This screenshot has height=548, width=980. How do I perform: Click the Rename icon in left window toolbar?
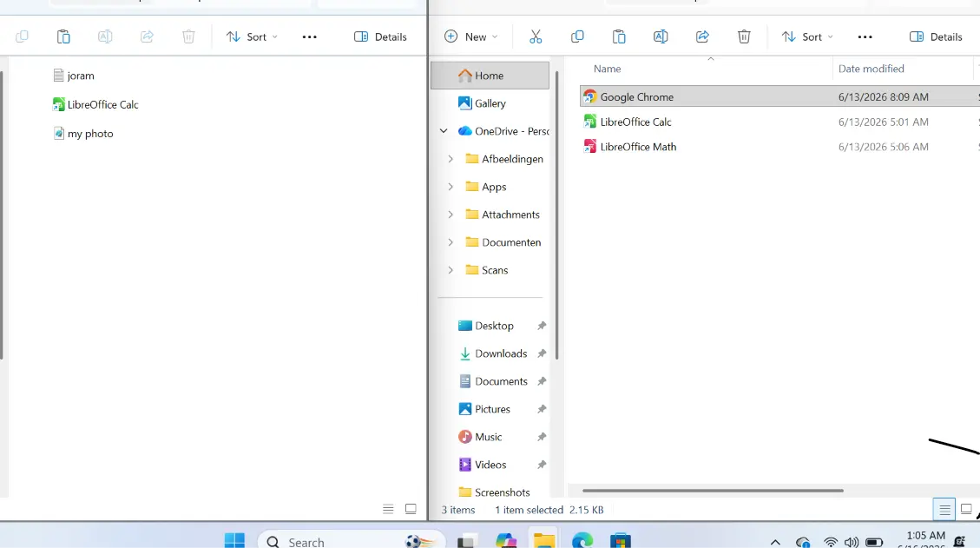[105, 36]
